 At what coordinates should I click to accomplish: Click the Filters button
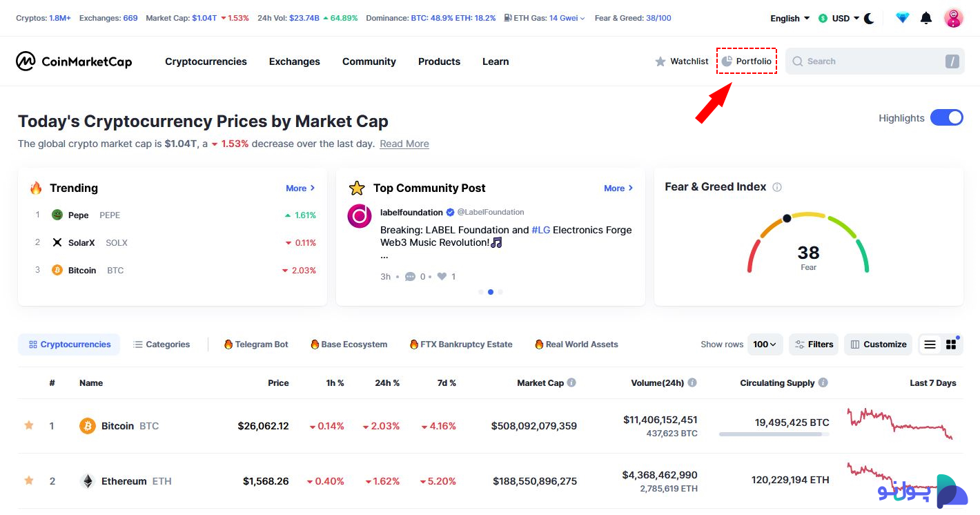tap(814, 344)
